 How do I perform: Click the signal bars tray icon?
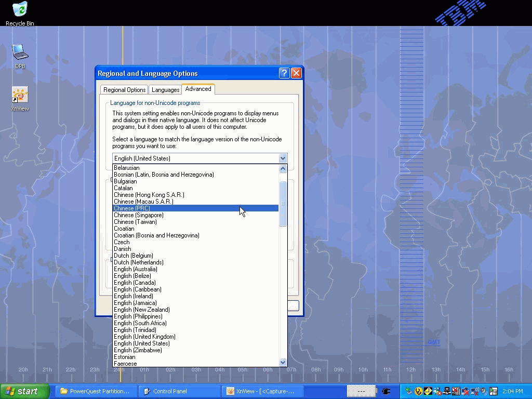tap(456, 391)
